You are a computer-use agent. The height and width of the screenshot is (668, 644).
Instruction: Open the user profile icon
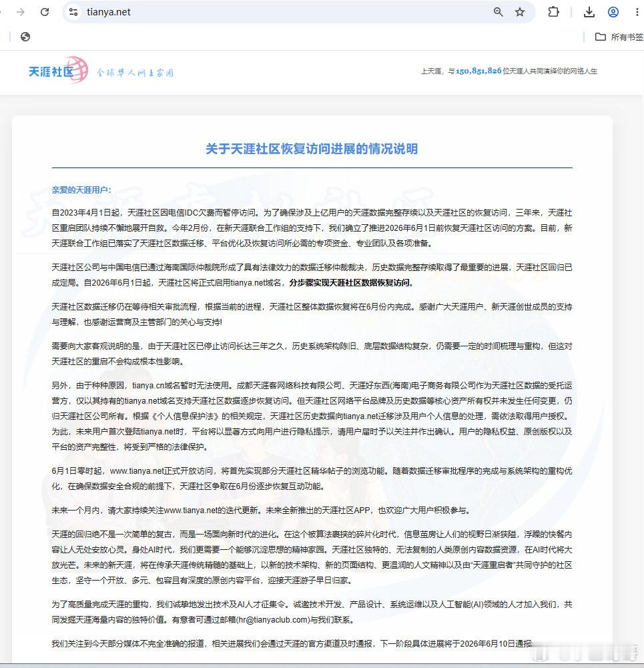(613, 12)
